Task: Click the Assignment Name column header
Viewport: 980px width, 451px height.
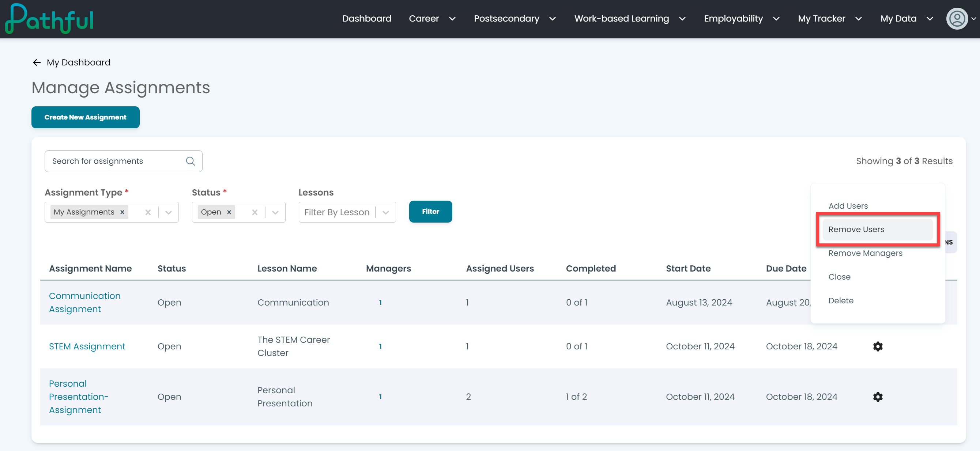Action: (90, 269)
